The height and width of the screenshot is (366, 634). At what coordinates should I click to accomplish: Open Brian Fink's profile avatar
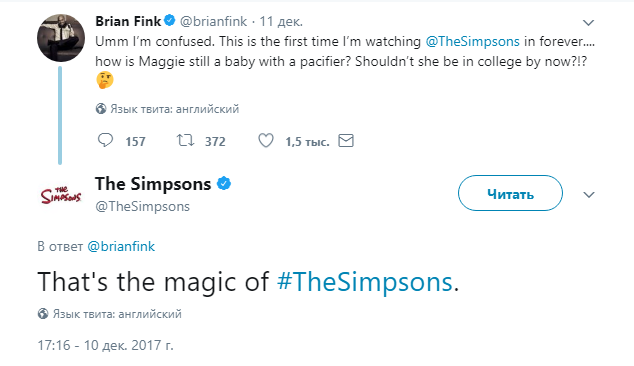61,38
